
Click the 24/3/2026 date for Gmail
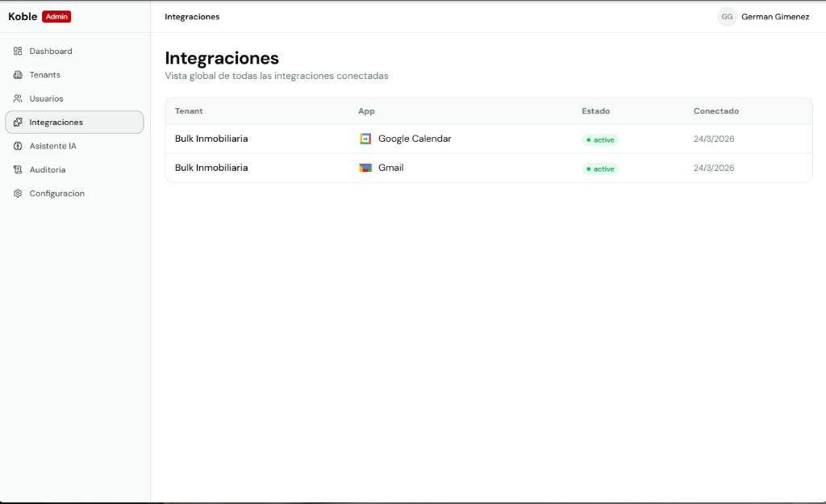713,168
